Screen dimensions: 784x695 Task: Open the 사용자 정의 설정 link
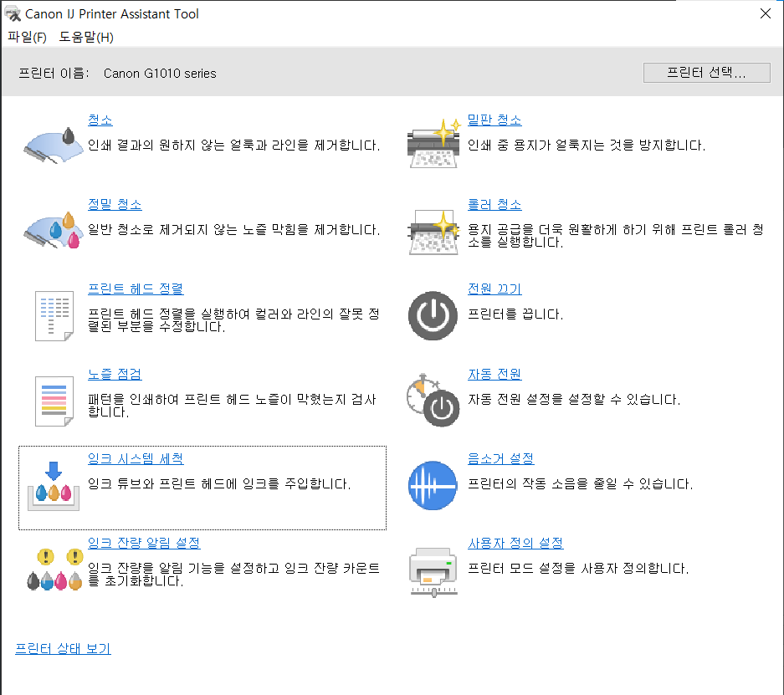(x=515, y=543)
